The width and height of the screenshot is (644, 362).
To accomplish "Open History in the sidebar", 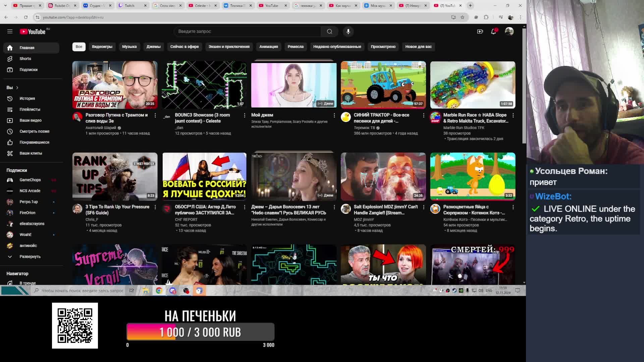I will coord(27,99).
